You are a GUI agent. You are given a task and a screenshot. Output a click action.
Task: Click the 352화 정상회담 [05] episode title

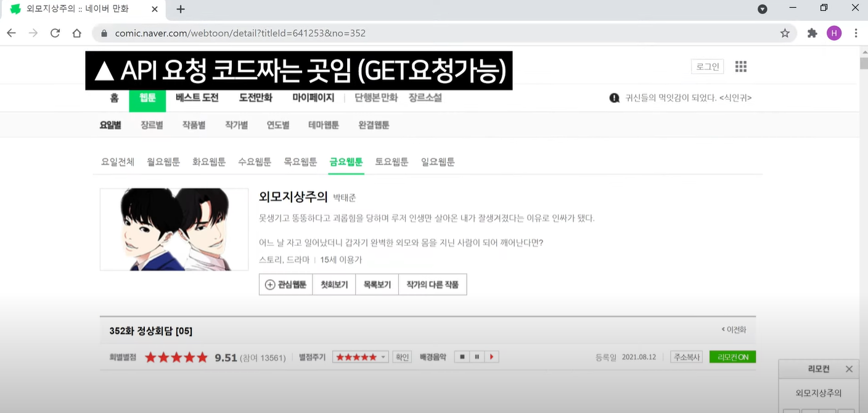coord(151,331)
